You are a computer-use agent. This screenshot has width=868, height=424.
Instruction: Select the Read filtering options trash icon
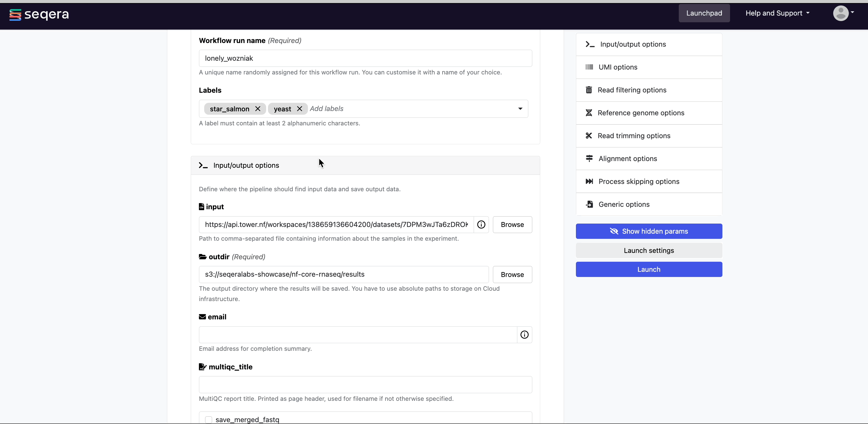tap(589, 90)
